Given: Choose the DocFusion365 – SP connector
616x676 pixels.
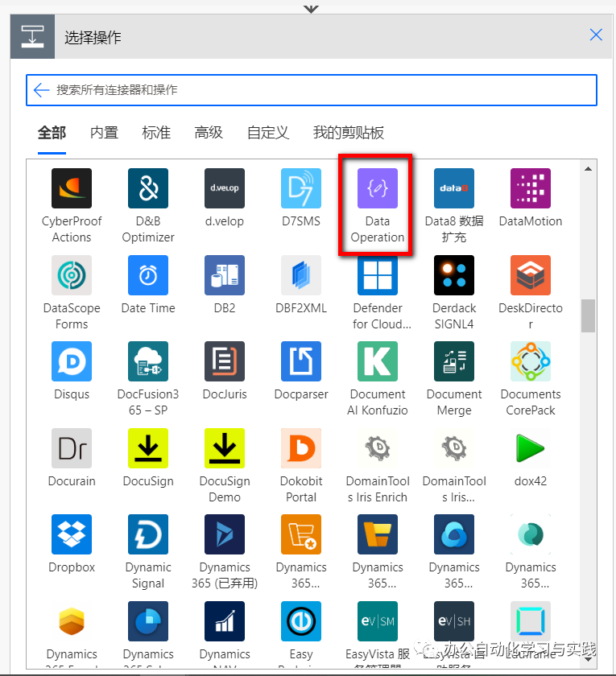Looking at the screenshot, I should tap(148, 361).
